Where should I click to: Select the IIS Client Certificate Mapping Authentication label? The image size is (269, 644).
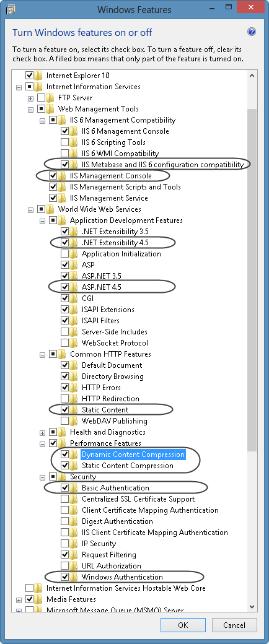(x=155, y=533)
